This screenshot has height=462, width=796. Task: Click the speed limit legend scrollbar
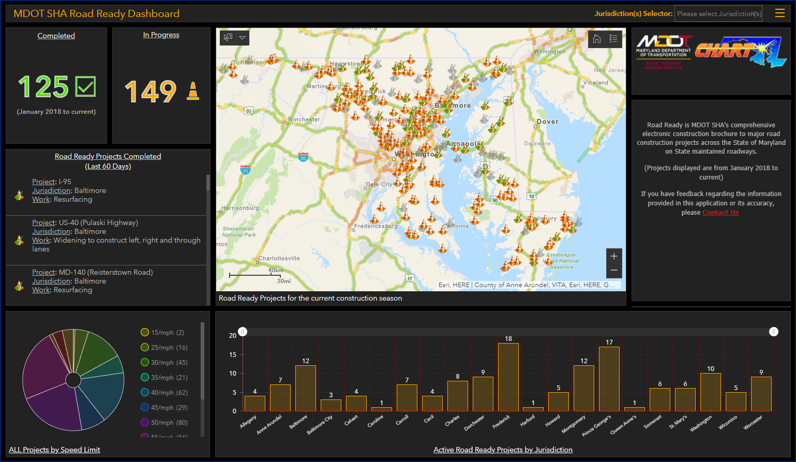[x=203, y=361]
